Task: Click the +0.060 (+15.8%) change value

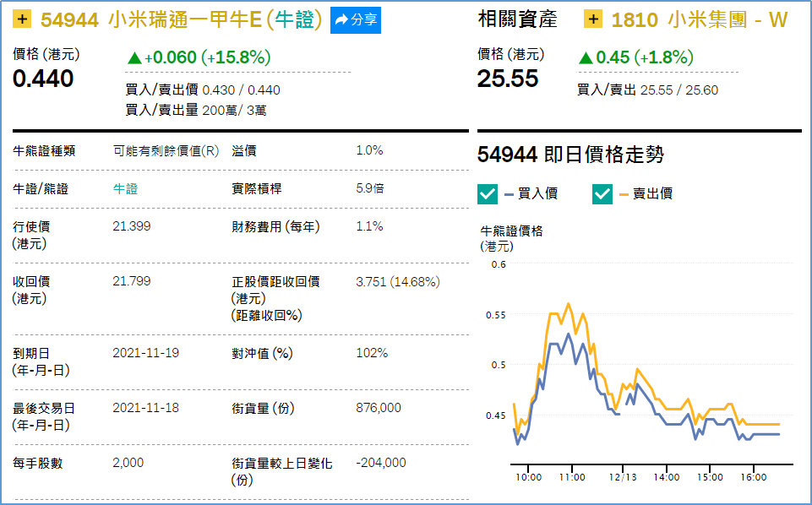Action: pyautogui.click(x=199, y=57)
